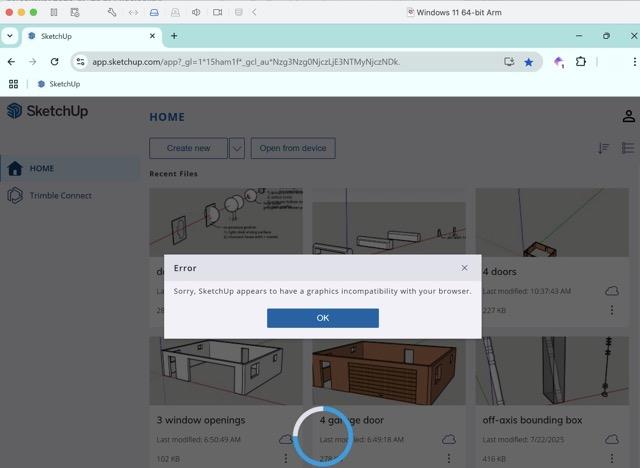The image size is (640, 468).
Task: Expand the tab search dropdown
Action: coord(10,36)
